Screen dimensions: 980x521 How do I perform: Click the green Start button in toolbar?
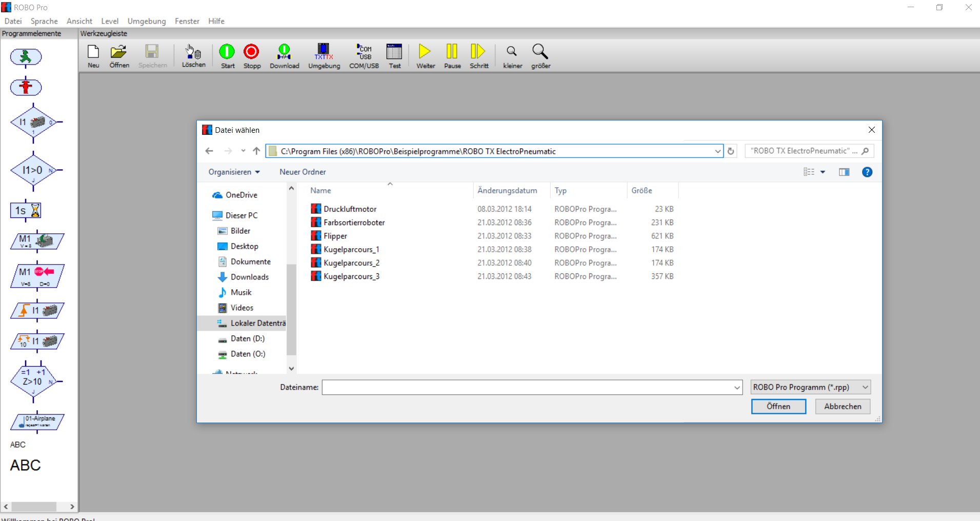pos(227,56)
